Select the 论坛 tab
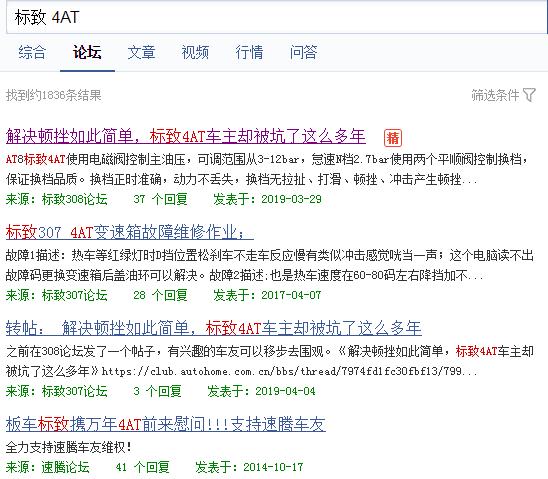The height and width of the screenshot is (479, 548). click(87, 52)
